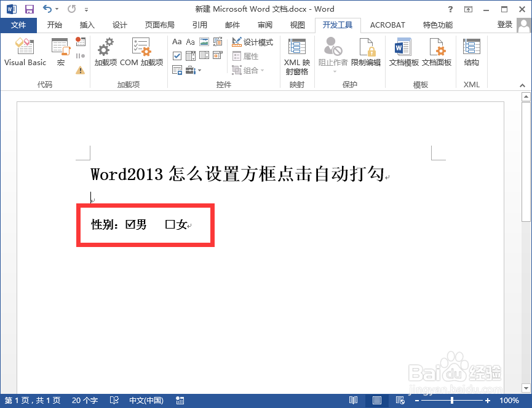Image resolution: width=532 pixels, height=408 pixels.
Task: Click 中文(中国) language indicator
Action: click(146, 401)
